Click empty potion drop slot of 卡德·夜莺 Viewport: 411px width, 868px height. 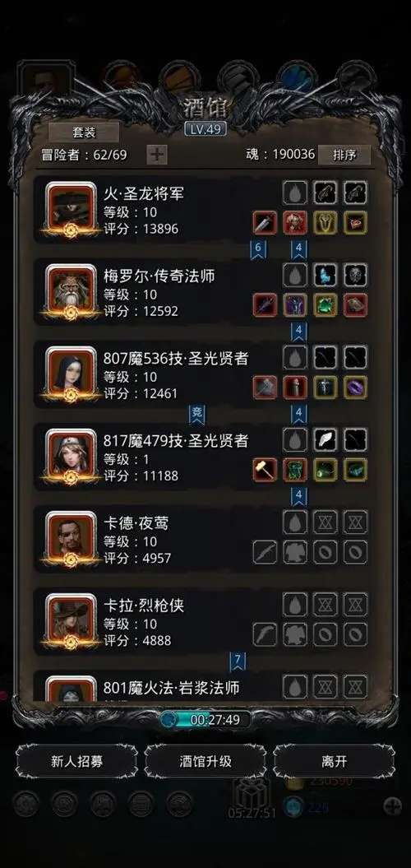[x=295, y=522]
